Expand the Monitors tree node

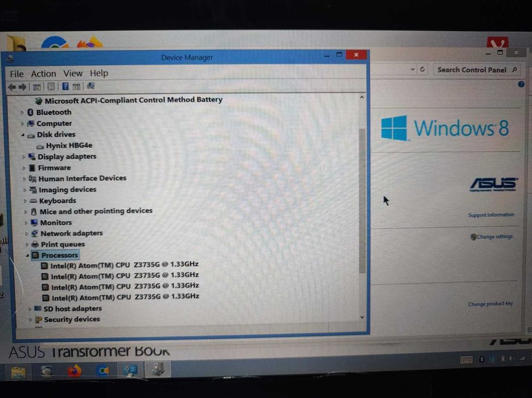click(26, 223)
